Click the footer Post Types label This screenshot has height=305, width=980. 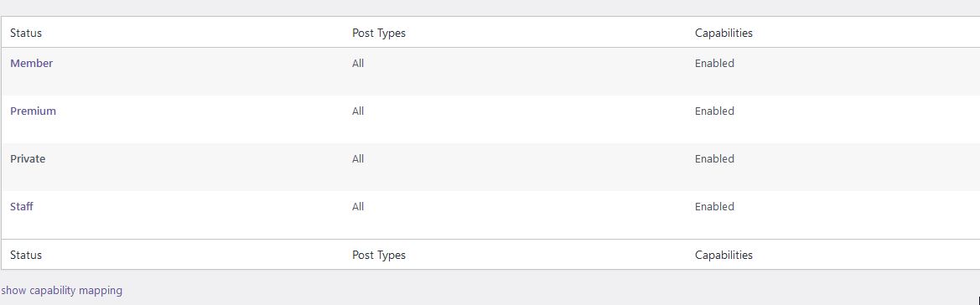click(379, 255)
